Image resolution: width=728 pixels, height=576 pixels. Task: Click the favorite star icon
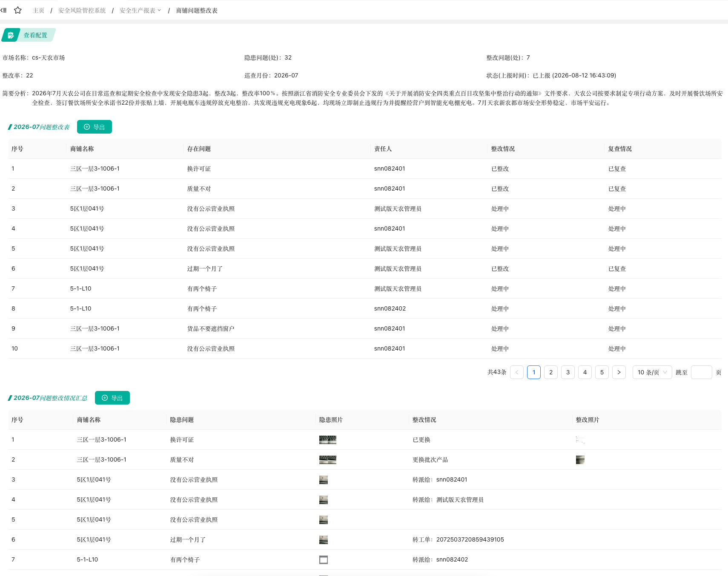[x=18, y=10]
